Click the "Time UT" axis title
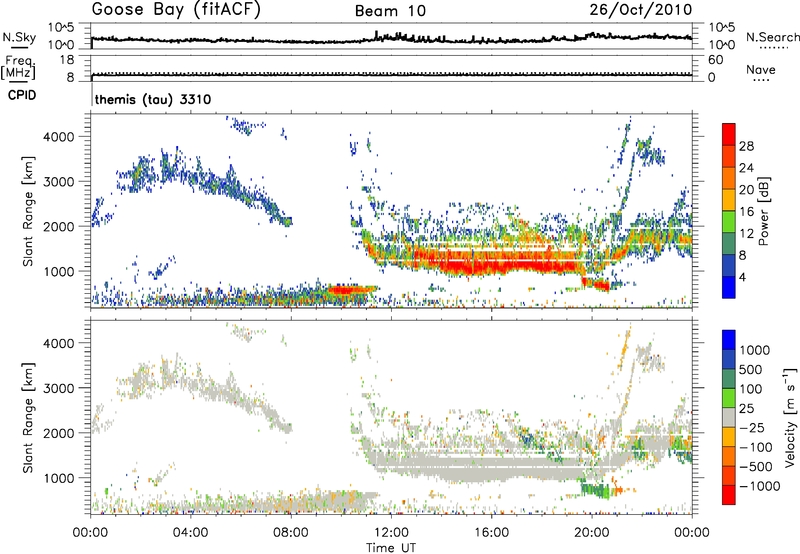Viewport: 800px width, 554px height. [391, 548]
